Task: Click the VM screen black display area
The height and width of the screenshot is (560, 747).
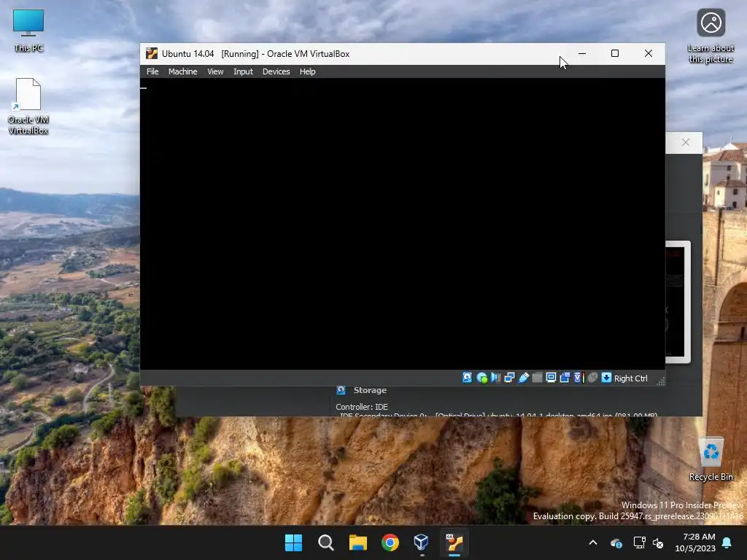Action: [x=403, y=224]
